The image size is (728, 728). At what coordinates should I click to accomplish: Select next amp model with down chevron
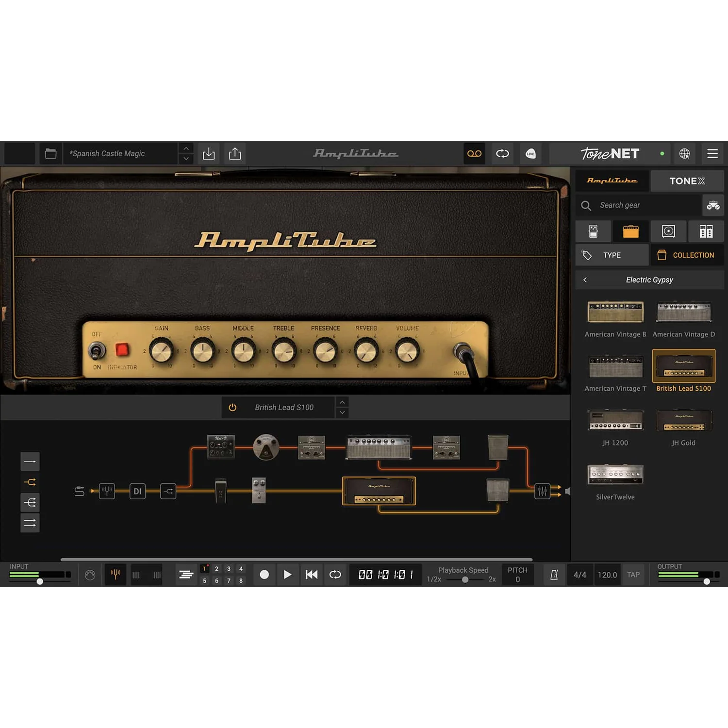(x=342, y=413)
